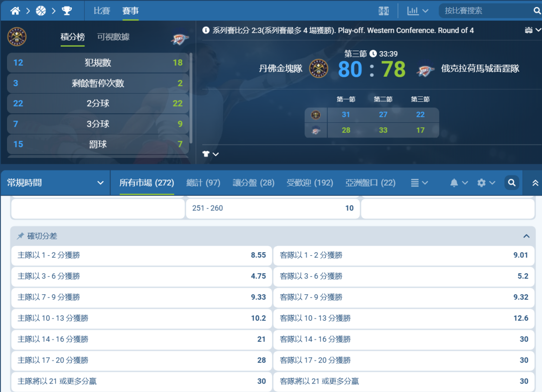The width and height of the screenshot is (542, 392).
Task: Open the statistics chart dropdown
Action: point(418,11)
